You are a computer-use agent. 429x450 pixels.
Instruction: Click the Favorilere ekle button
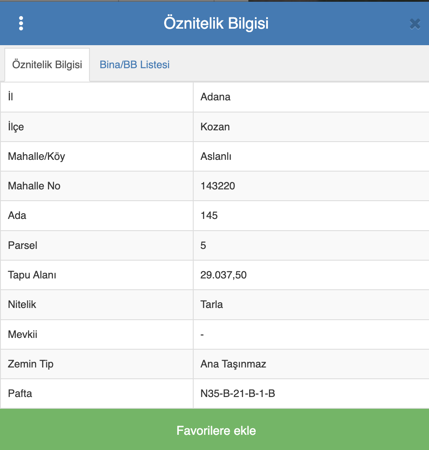[x=215, y=430]
